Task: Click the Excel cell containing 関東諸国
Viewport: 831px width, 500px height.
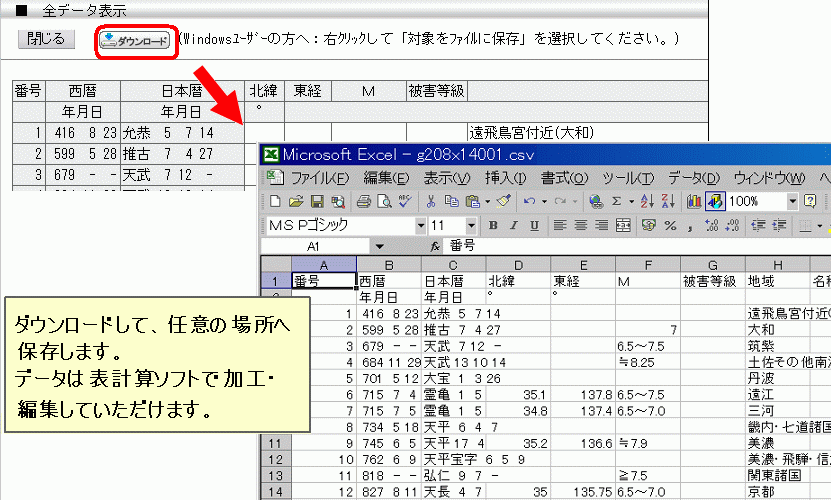Action: point(777,475)
